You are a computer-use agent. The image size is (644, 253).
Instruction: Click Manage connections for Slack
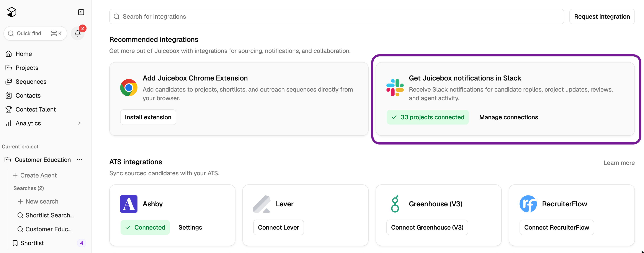508,117
